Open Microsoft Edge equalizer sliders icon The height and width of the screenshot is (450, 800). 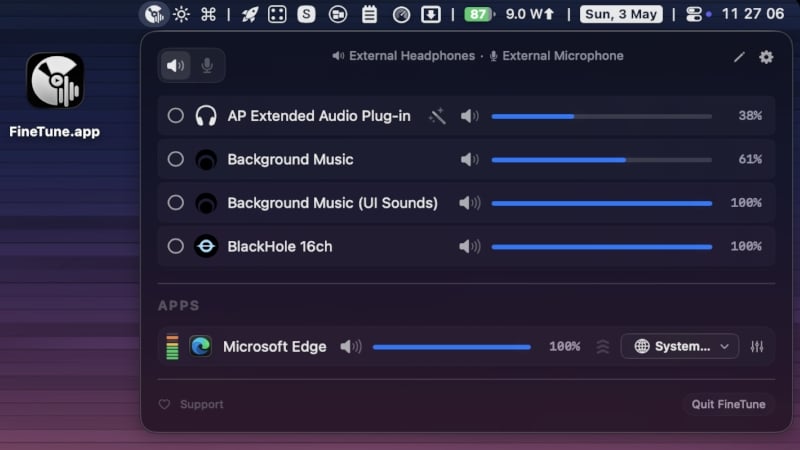[757, 346]
